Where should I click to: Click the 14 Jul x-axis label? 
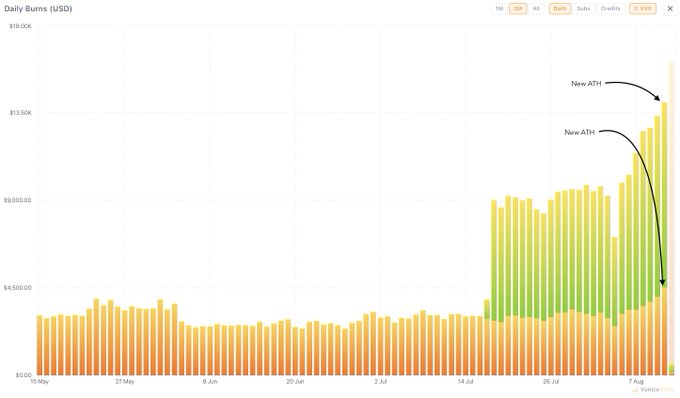465,382
